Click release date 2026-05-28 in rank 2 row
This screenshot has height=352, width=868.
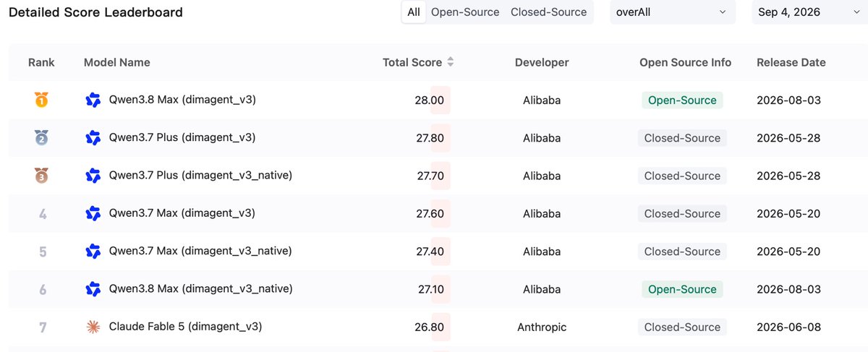point(788,138)
